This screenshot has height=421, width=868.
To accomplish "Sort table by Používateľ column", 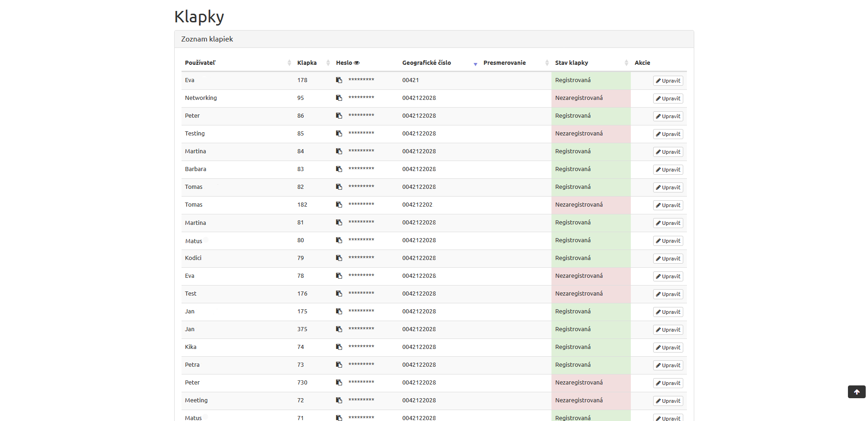I will (x=238, y=63).
